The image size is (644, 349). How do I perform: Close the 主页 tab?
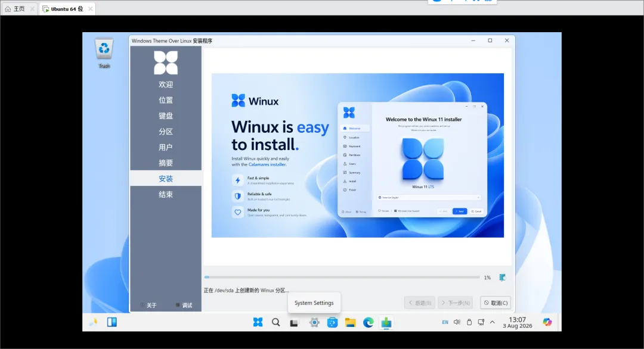32,8
